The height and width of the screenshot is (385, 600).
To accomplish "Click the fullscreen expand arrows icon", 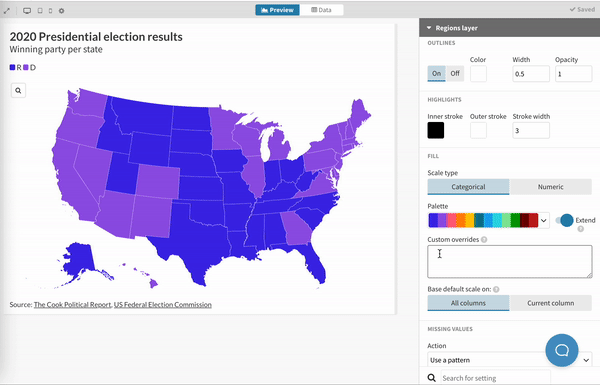I will pos(7,11).
